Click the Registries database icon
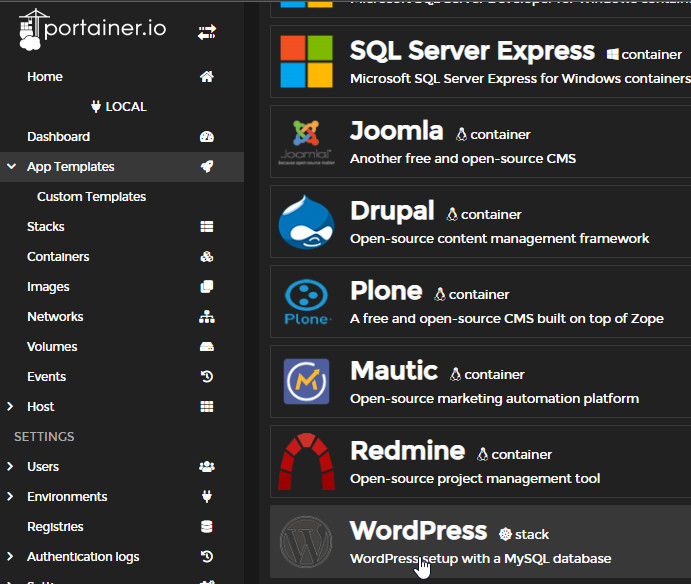691x584 pixels. point(207,527)
